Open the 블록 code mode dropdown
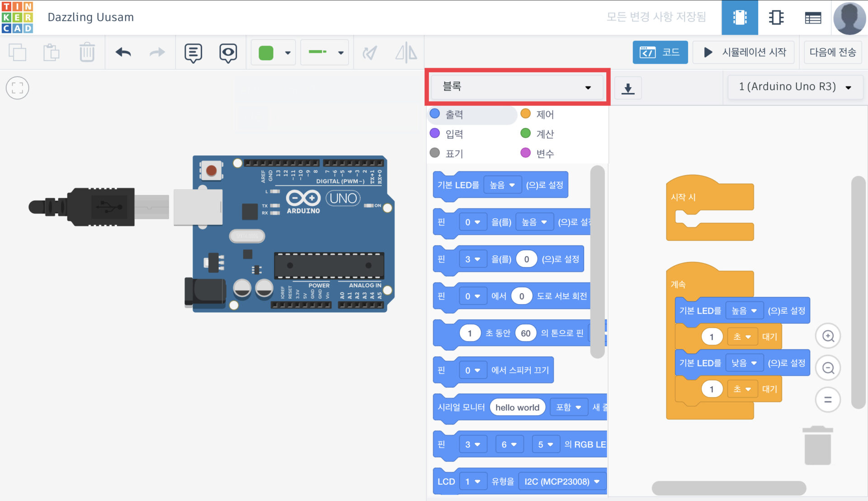Image resolution: width=868 pixels, height=501 pixels. pos(517,87)
